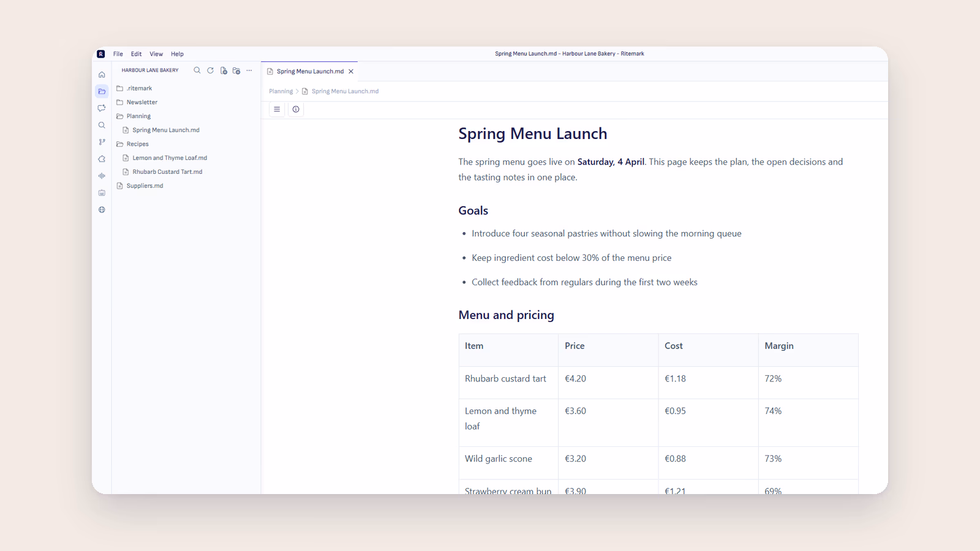Viewport: 980px width, 551px height.
Task: Open the source control branch icon
Action: point(102,142)
